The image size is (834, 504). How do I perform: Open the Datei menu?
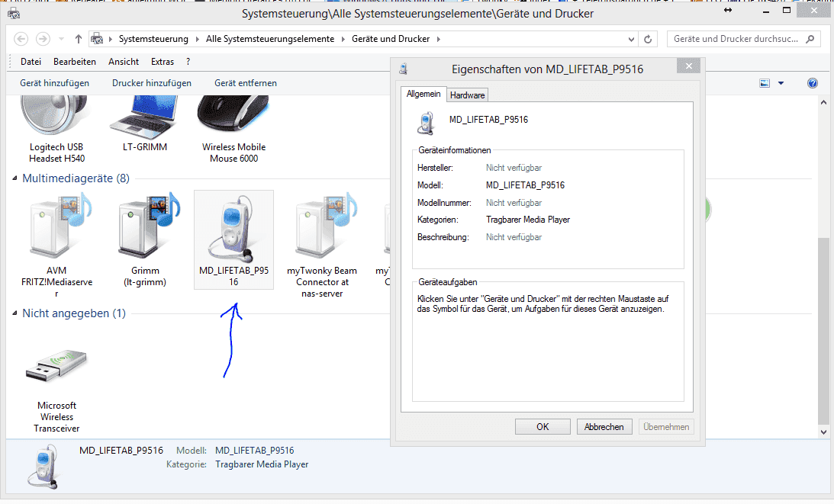31,62
